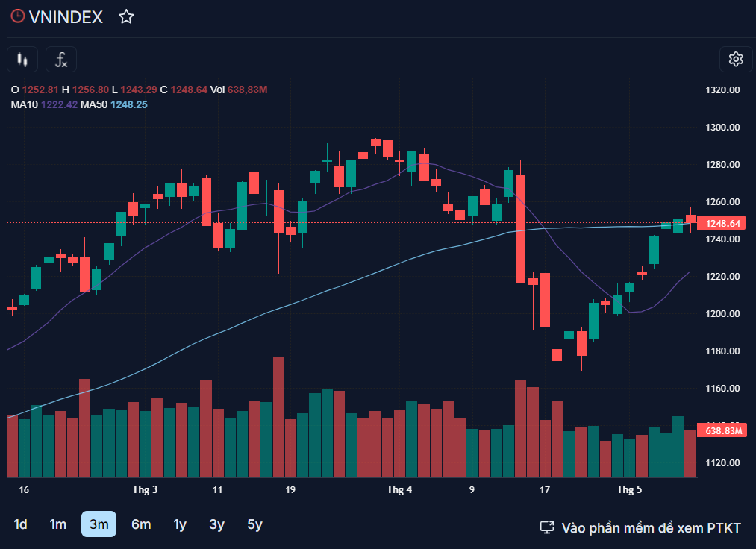This screenshot has width=756, height=549.
Task: Open chart settings gear icon
Action: [x=736, y=60]
